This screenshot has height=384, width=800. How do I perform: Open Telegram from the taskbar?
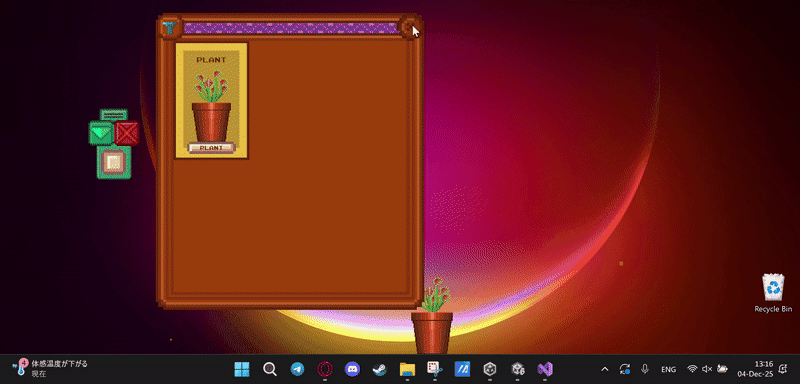pyautogui.click(x=297, y=369)
